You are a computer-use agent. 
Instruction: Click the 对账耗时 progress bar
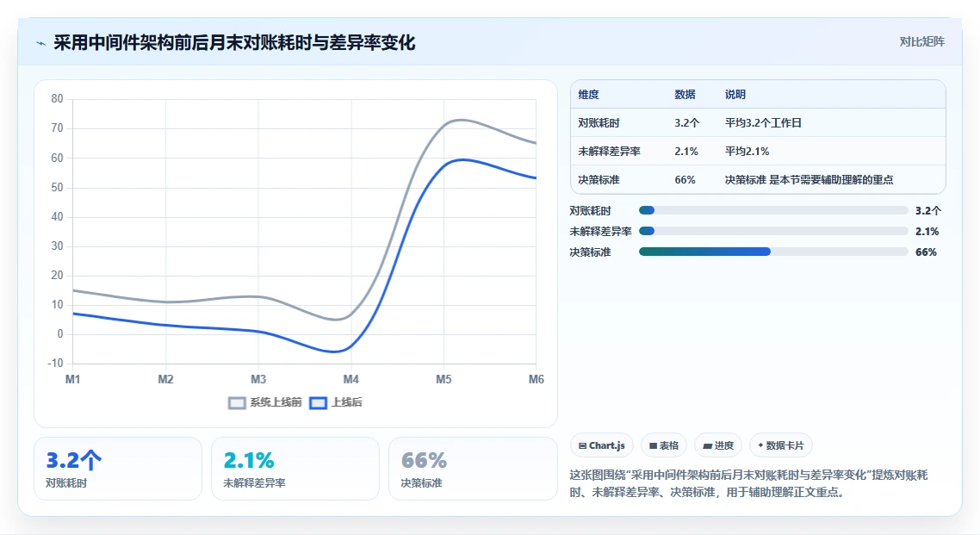(x=773, y=210)
